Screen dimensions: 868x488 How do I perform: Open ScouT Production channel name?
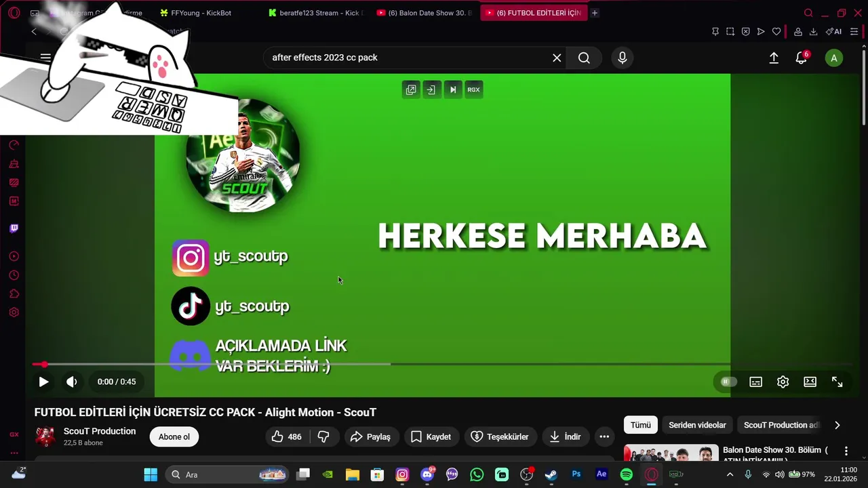(x=100, y=431)
